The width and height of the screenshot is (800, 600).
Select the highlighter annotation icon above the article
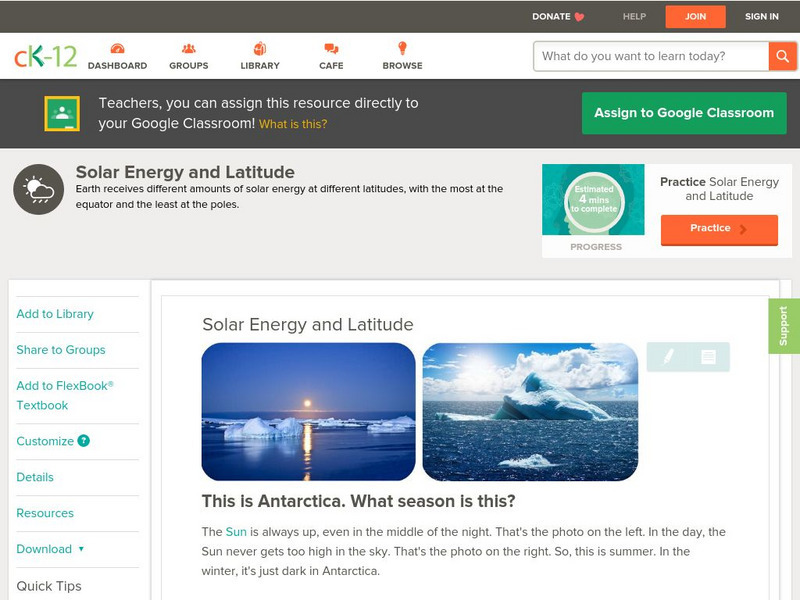(x=669, y=355)
